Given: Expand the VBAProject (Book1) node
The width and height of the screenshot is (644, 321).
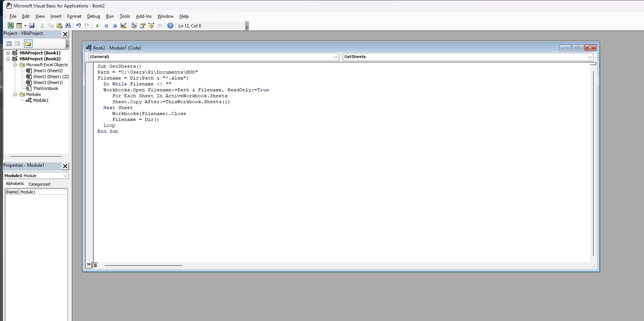Looking at the screenshot, I should [8, 53].
